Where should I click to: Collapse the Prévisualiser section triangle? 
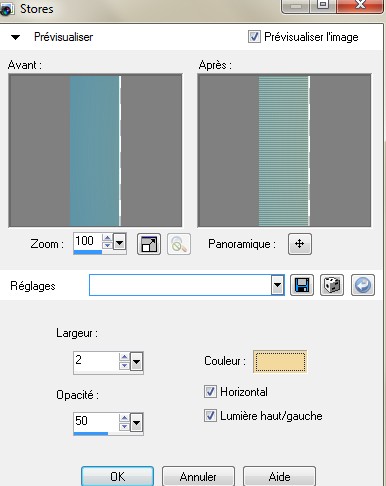[x=15, y=37]
